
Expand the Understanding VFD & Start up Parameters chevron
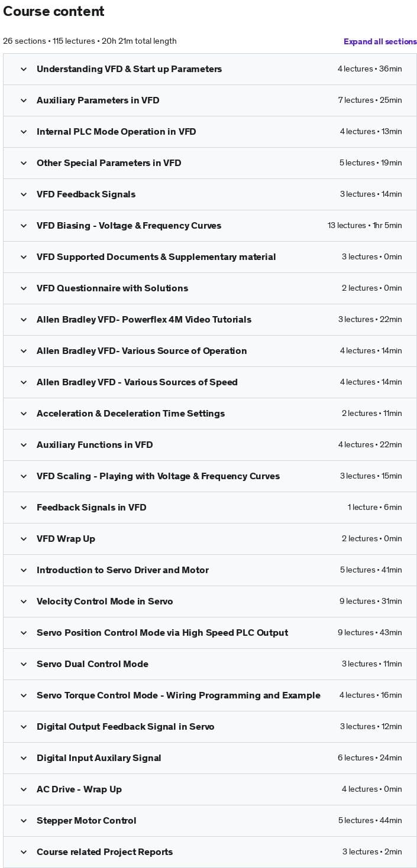24,69
